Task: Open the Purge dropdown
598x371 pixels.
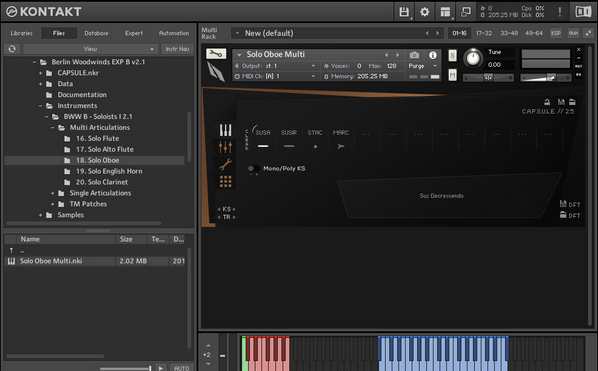Action: [422, 66]
